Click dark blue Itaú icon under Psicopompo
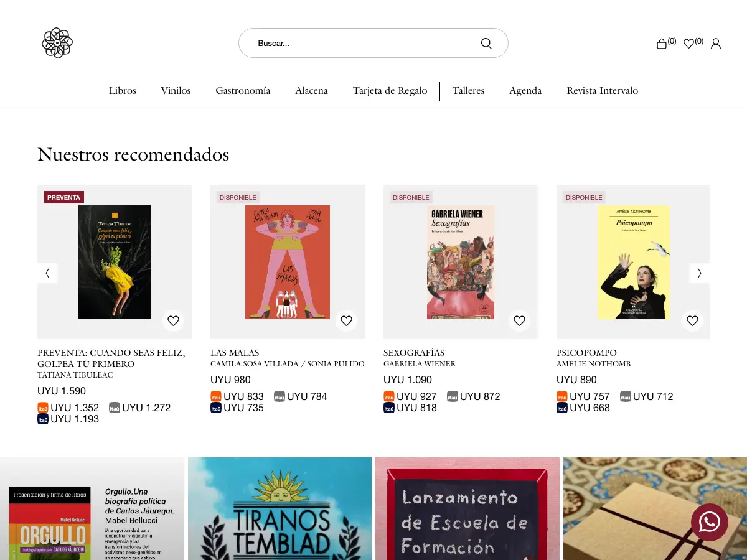The image size is (747, 560). (562, 408)
